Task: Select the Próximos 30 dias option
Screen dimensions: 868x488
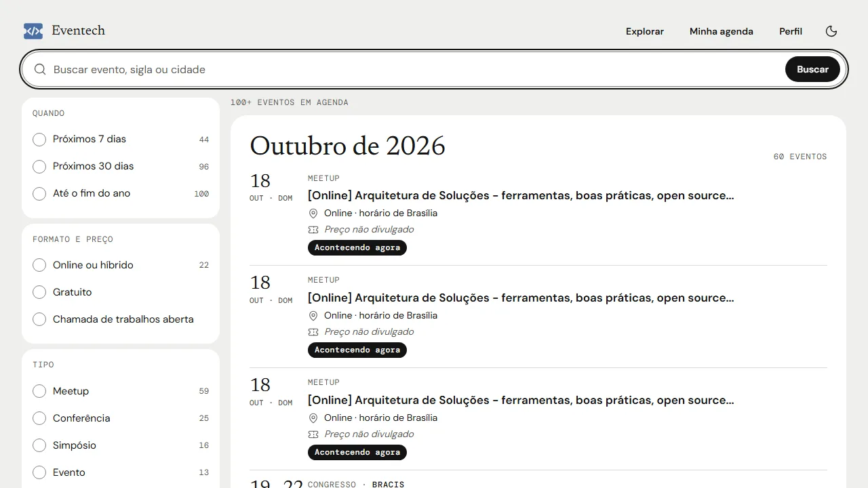Action: coord(121,166)
